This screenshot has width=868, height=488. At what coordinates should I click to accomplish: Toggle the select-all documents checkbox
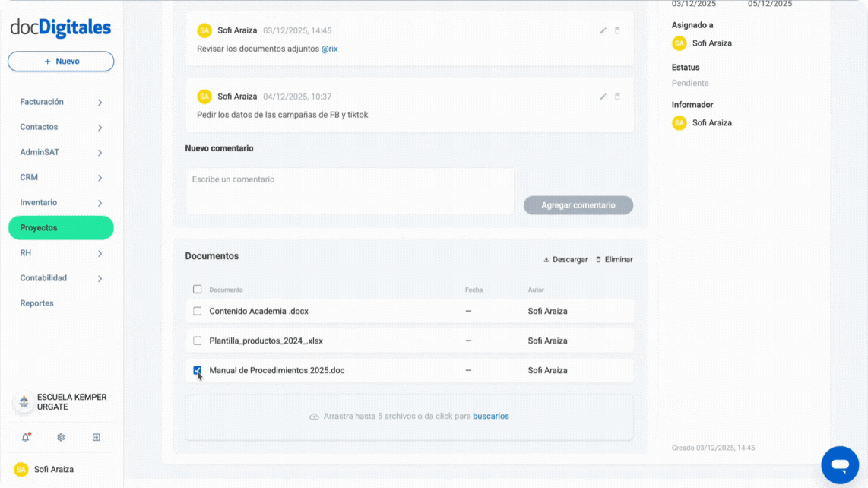[197, 289]
